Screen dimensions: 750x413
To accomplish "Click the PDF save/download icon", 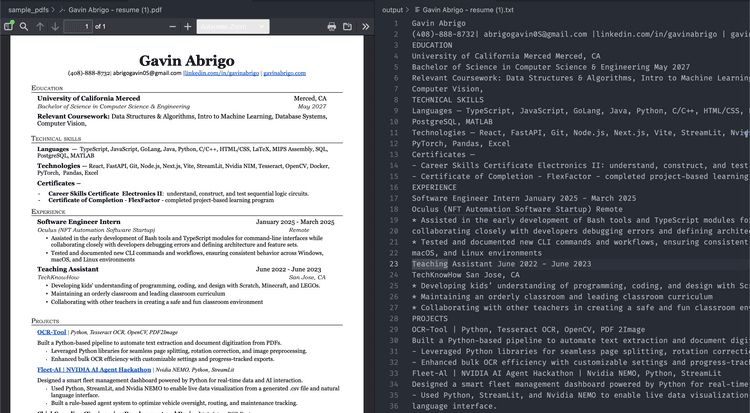I will 347,26.
